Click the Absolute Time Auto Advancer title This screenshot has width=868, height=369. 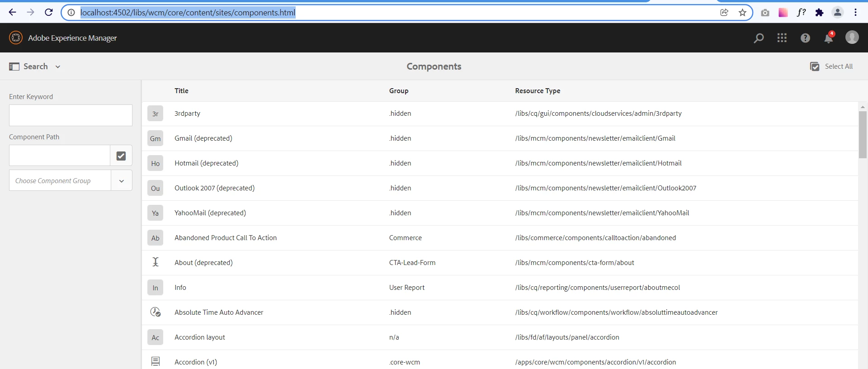[219, 312]
